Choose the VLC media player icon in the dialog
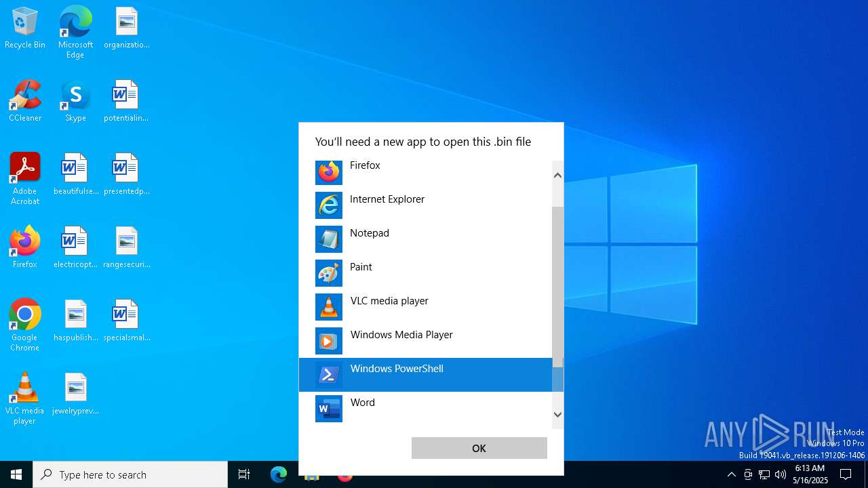 329,307
